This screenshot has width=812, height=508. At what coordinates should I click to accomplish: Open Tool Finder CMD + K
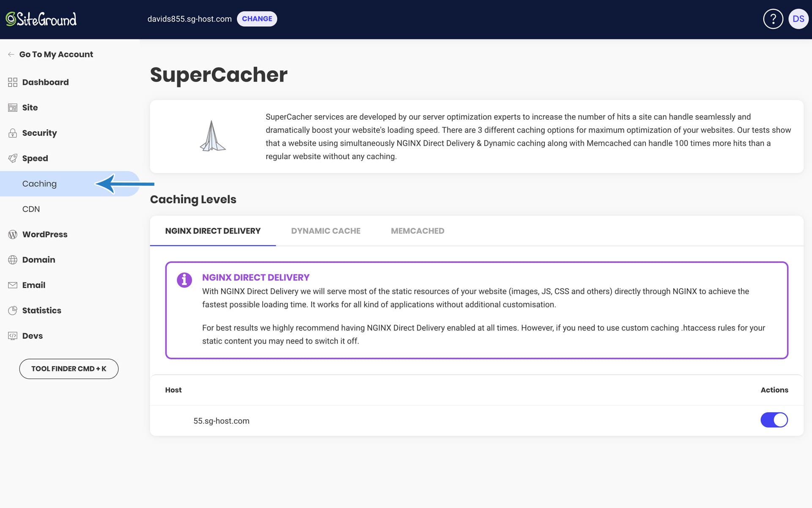pos(69,369)
